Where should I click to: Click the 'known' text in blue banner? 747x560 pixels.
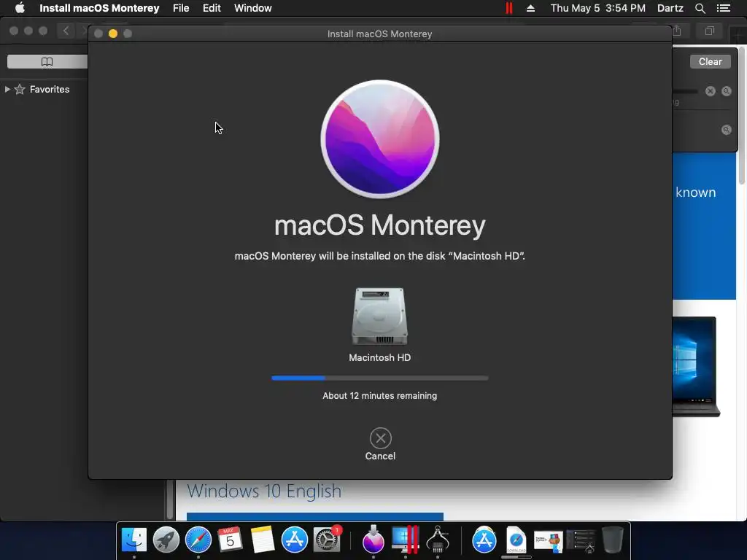click(x=695, y=192)
